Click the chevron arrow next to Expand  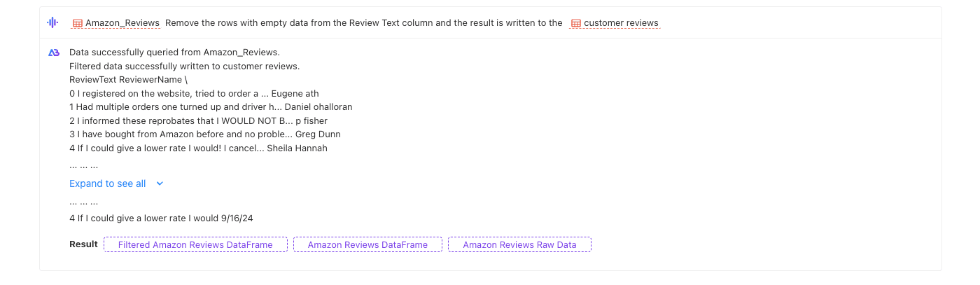(x=160, y=183)
